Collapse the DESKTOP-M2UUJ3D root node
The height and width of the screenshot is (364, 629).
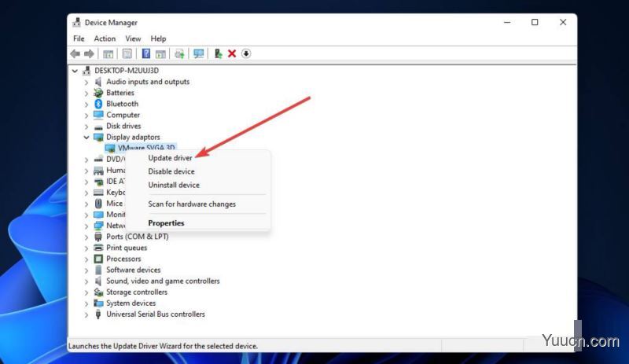point(75,71)
